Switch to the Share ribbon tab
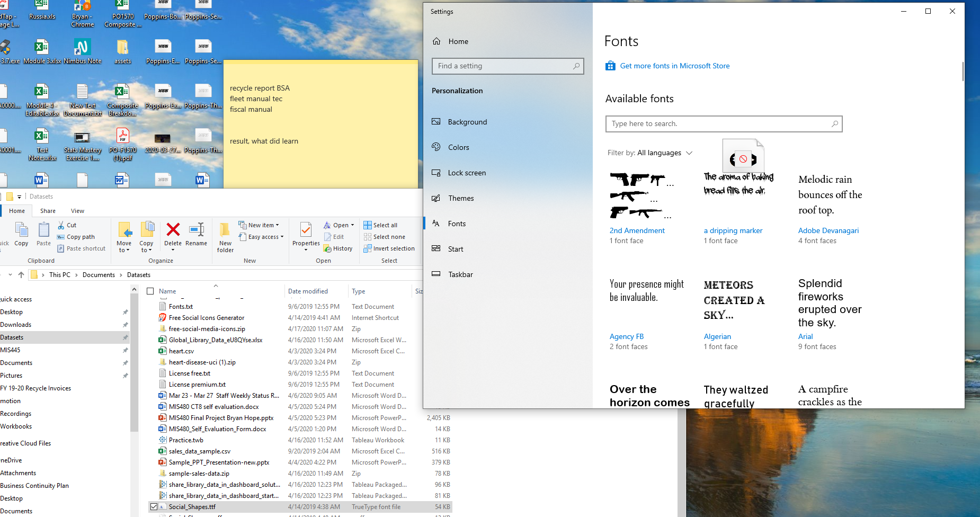This screenshot has width=980, height=517. point(48,211)
